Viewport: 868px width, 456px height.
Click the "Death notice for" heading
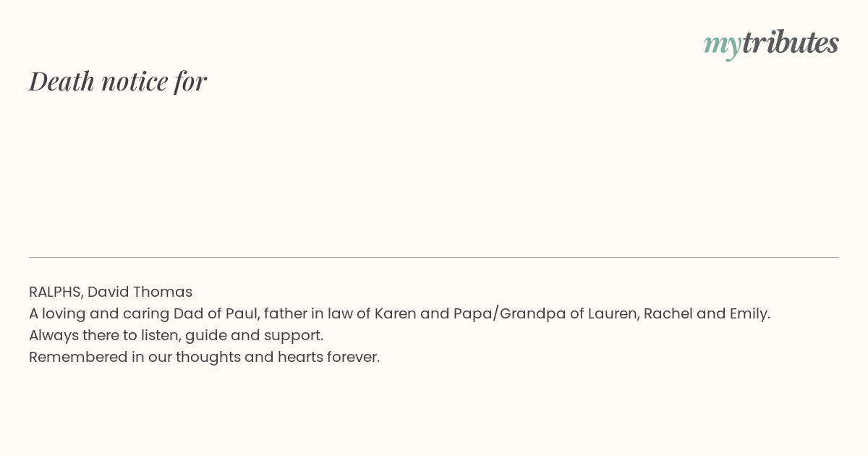click(x=118, y=81)
